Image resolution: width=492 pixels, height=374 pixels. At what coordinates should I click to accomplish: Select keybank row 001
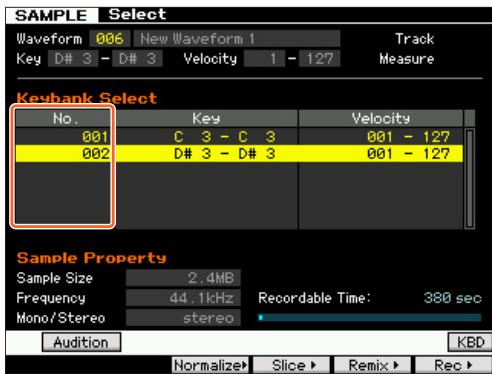[239, 137]
